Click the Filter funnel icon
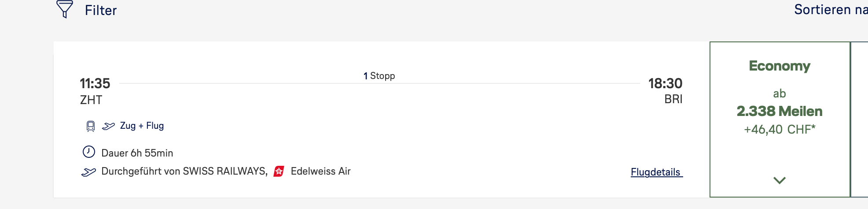 tap(65, 9)
